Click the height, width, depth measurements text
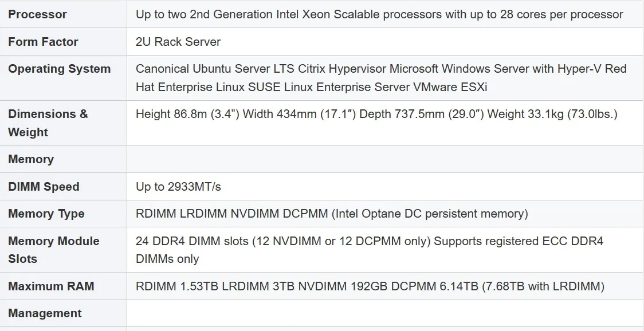The width and height of the screenshot is (644, 331). (376, 114)
